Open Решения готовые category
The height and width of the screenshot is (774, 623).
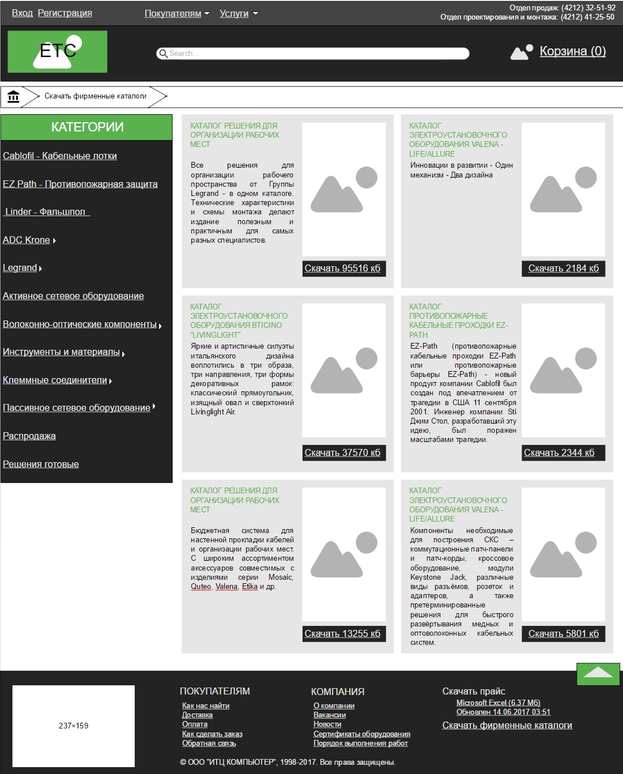(x=40, y=464)
